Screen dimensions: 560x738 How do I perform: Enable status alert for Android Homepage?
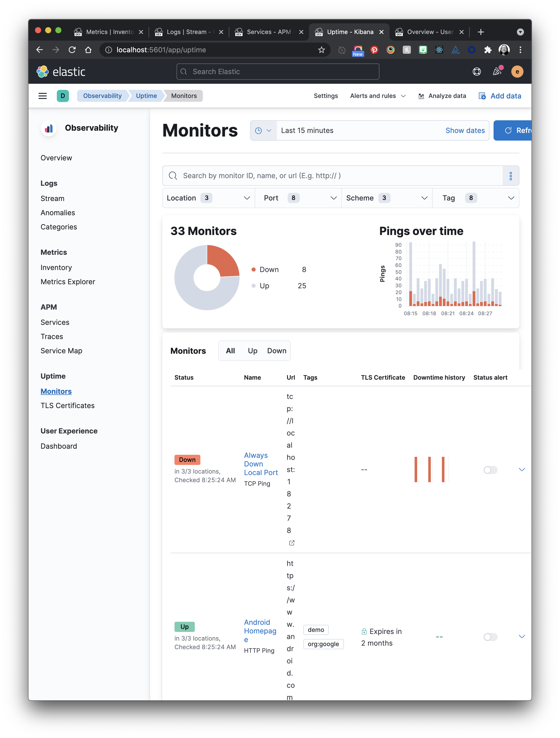point(490,637)
